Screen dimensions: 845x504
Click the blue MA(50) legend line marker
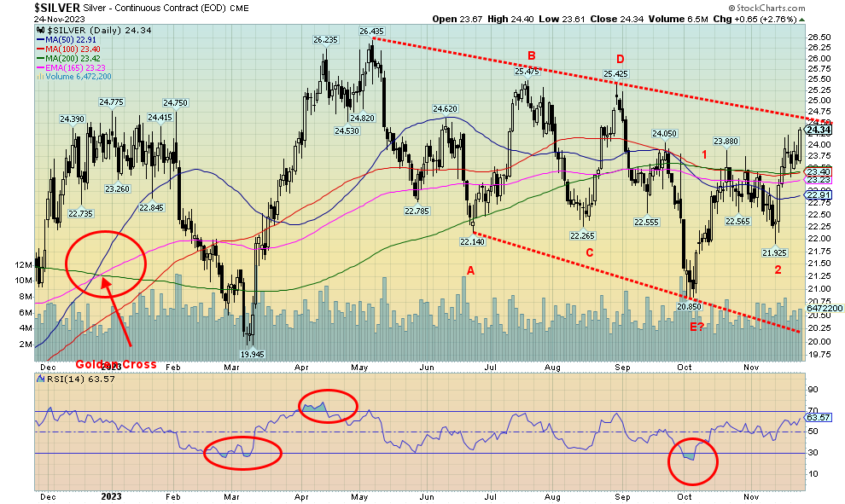[40, 39]
